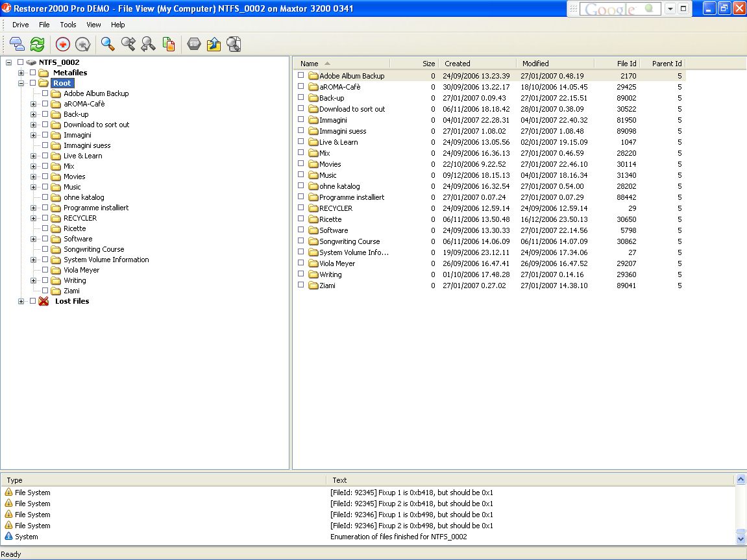The width and height of the screenshot is (747, 560).
Task: Click the blue magnifier Find icon
Action: 108,44
